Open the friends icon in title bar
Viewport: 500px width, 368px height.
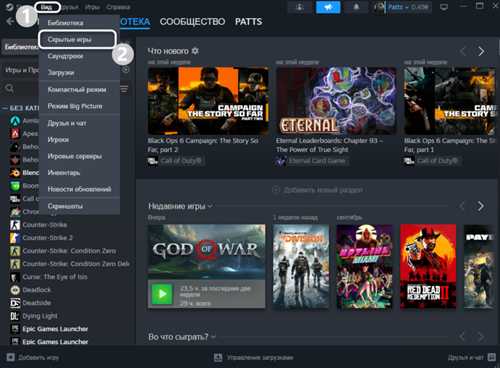[300, 7]
